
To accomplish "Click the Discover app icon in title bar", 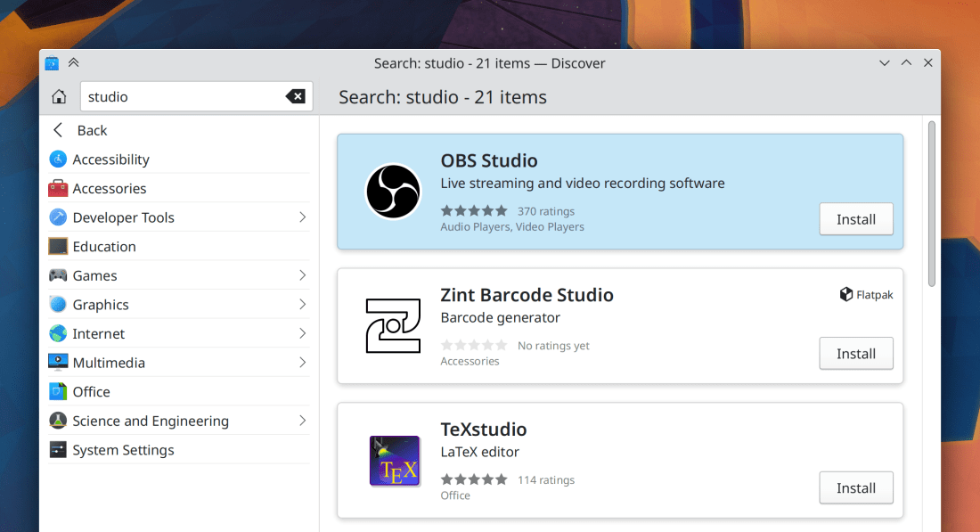I will pos(52,63).
